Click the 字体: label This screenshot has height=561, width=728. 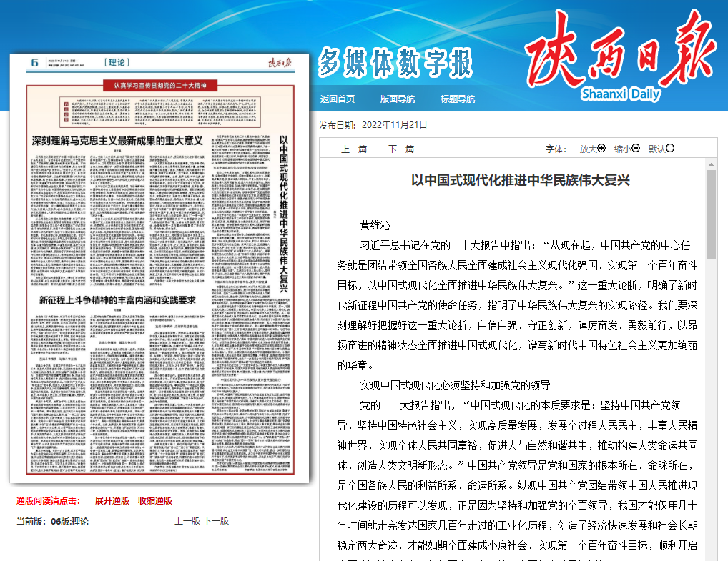[x=556, y=149]
